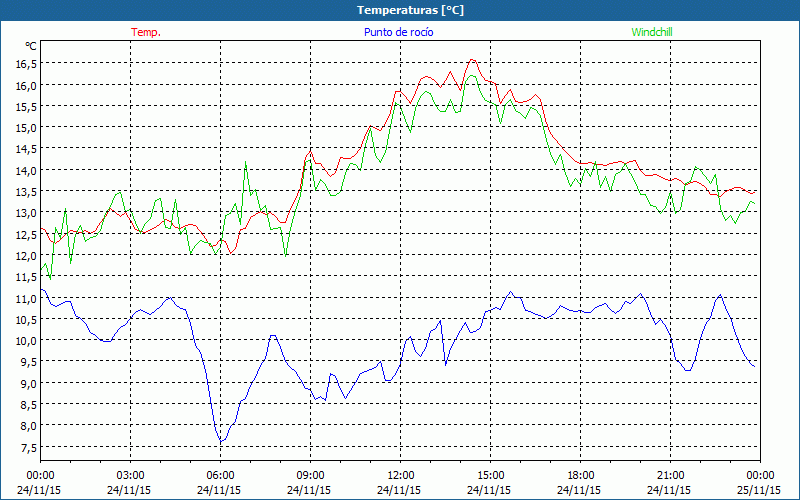Viewport: 800px width, 500px height.
Task: Click the 10,5 value on the y-axis
Action: pos(27,319)
